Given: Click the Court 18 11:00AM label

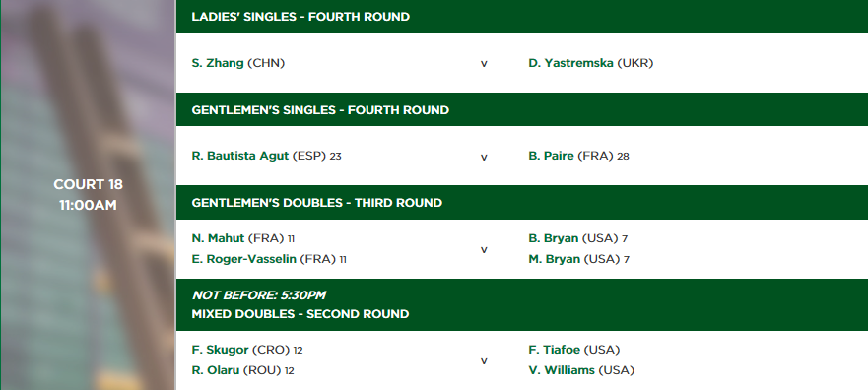Looking at the screenshot, I should click(x=88, y=195).
